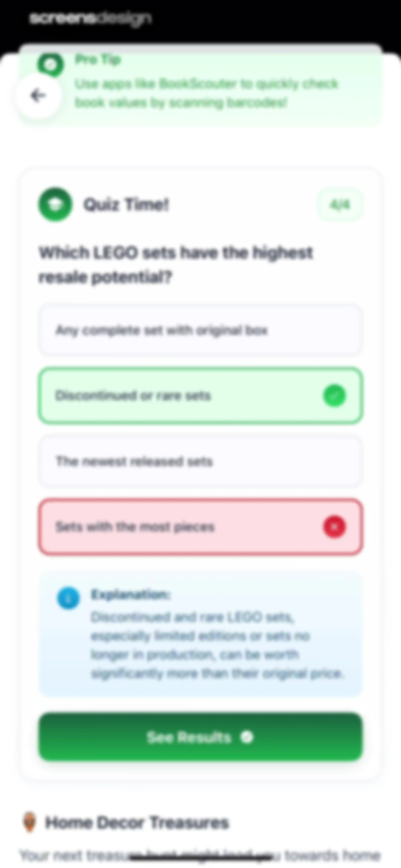The image size is (401, 868).
Task: Click the Quiz Time graduation cap icon
Action: [x=55, y=204]
